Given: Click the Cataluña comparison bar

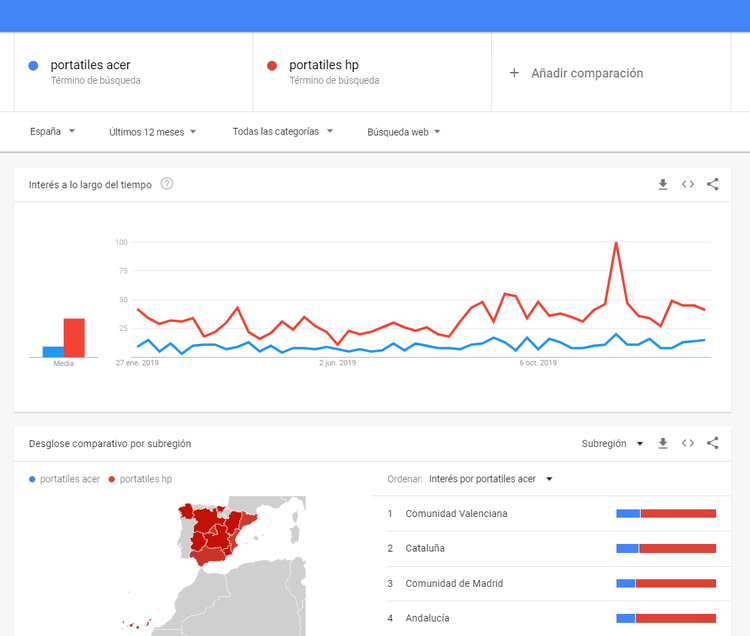Looking at the screenshot, I should [x=666, y=548].
